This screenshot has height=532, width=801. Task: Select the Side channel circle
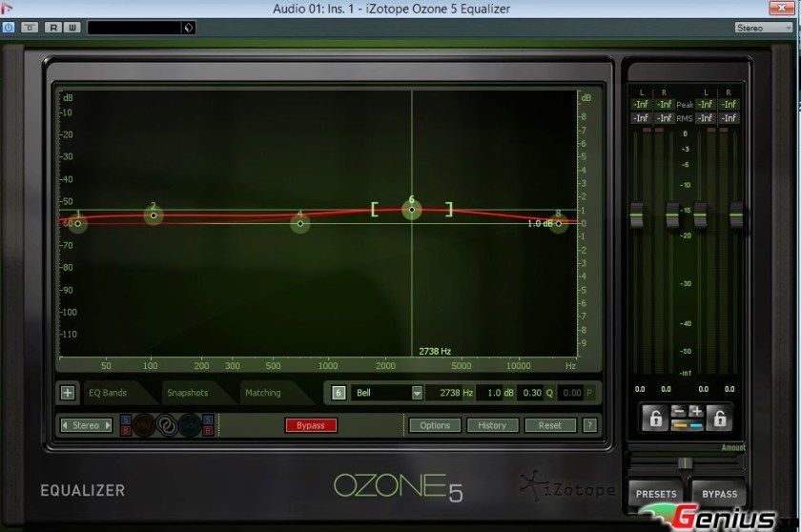click(190, 425)
